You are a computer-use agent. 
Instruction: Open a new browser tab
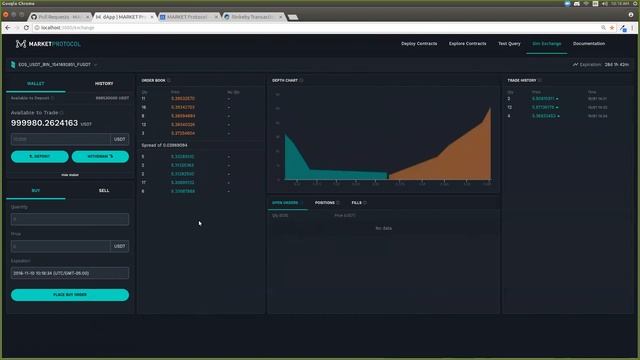point(293,17)
